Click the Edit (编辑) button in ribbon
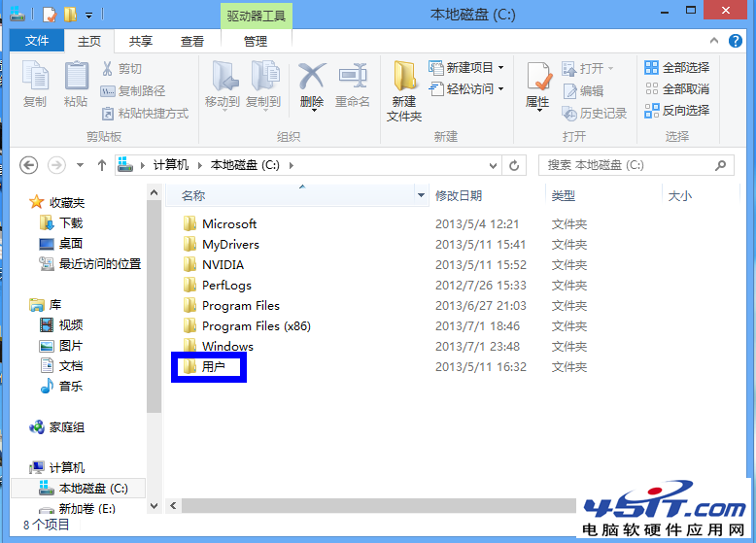Image resolution: width=756 pixels, height=543 pixels. click(x=583, y=90)
